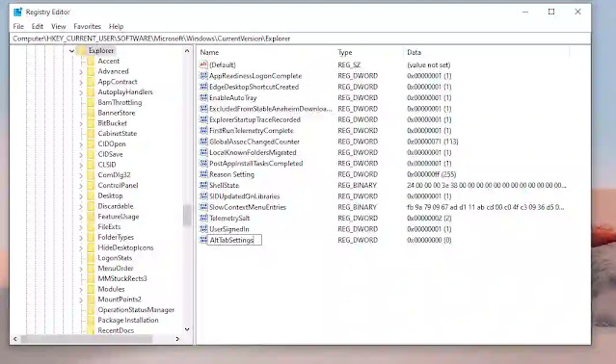Click the Reason Setting data 0x000000ff (255)
This screenshot has width=616, height=364.
[x=431, y=174]
